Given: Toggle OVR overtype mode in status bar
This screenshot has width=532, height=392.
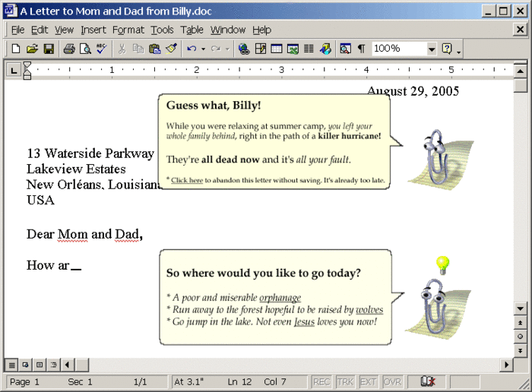Looking at the screenshot, I should click(392, 382).
